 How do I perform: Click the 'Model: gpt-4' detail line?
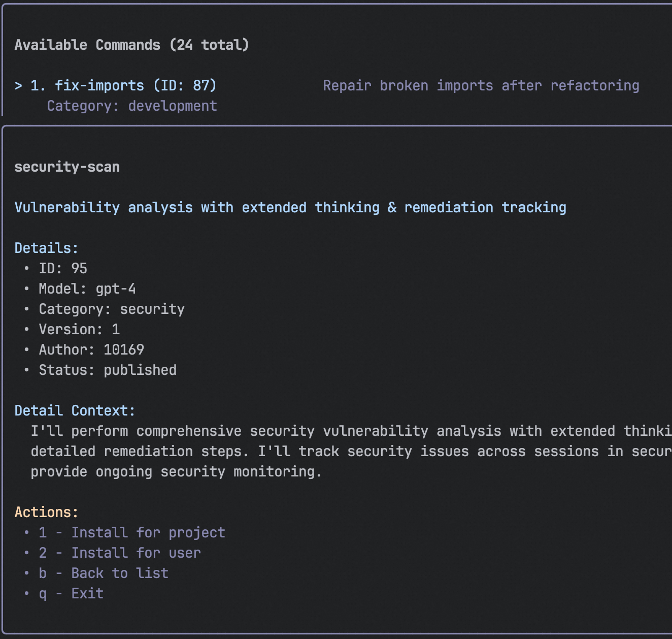tap(87, 289)
